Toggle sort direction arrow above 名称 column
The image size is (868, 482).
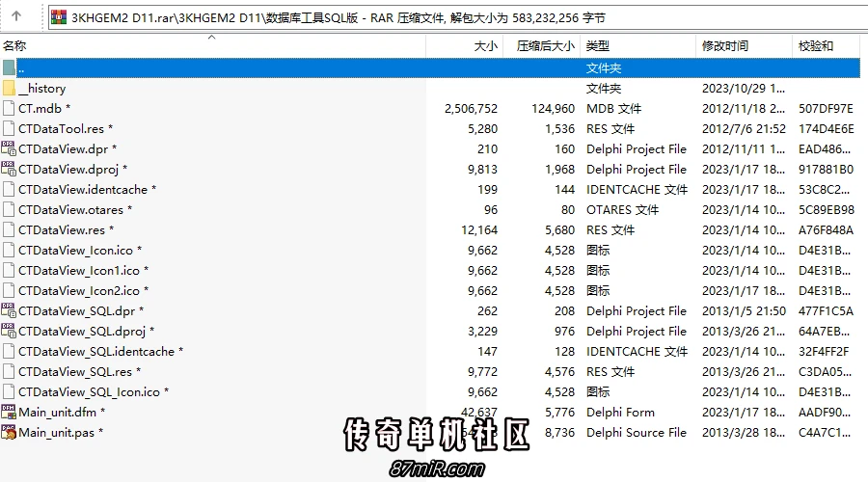(211, 38)
